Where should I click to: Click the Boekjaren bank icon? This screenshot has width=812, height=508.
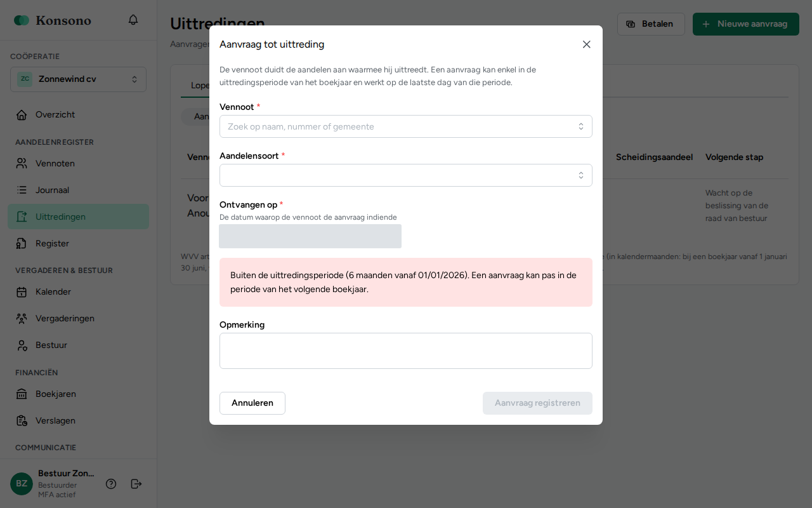[x=22, y=394]
